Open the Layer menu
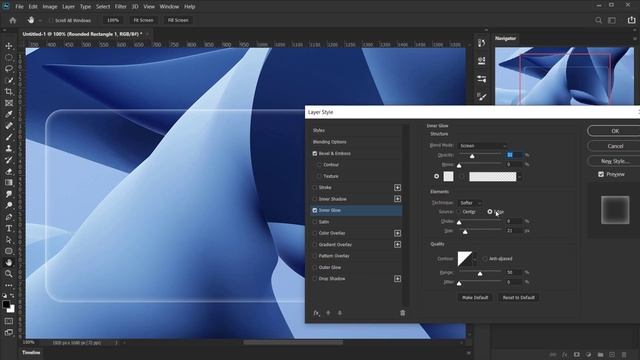 click(x=68, y=7)
